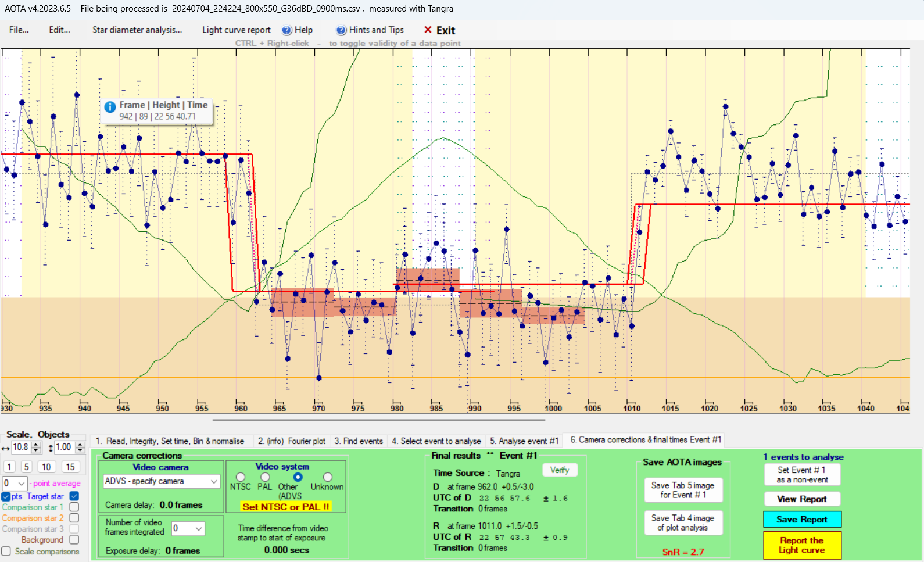Viewport: 924px width, 562px height.
Task: Check the Scale comparisons box
Action: (x=6, y=551)
